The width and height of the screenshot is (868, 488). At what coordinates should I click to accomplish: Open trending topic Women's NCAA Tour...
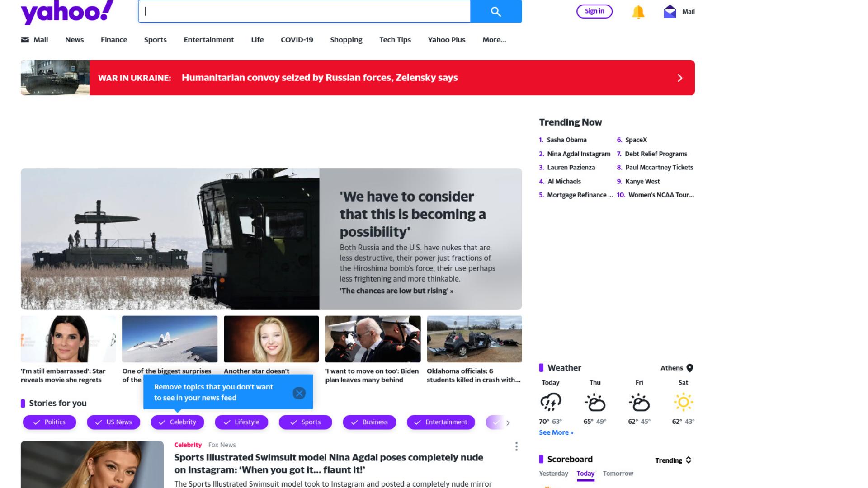tap(661, 195)
